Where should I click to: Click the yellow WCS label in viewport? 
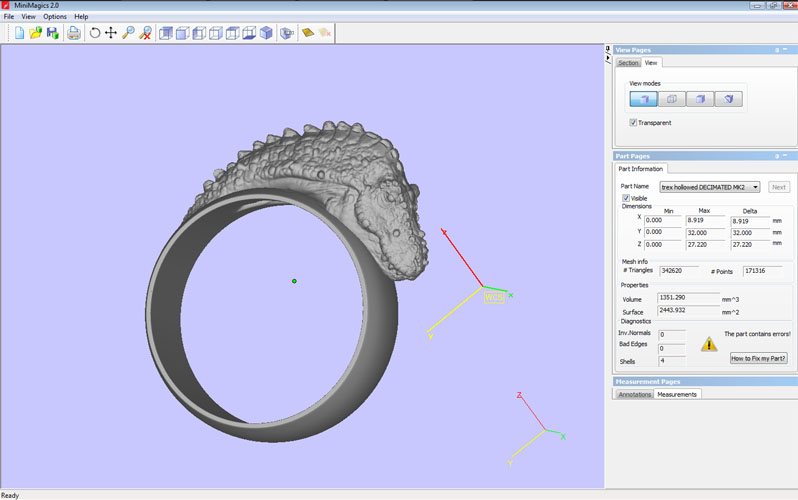[x=494, y=297]
